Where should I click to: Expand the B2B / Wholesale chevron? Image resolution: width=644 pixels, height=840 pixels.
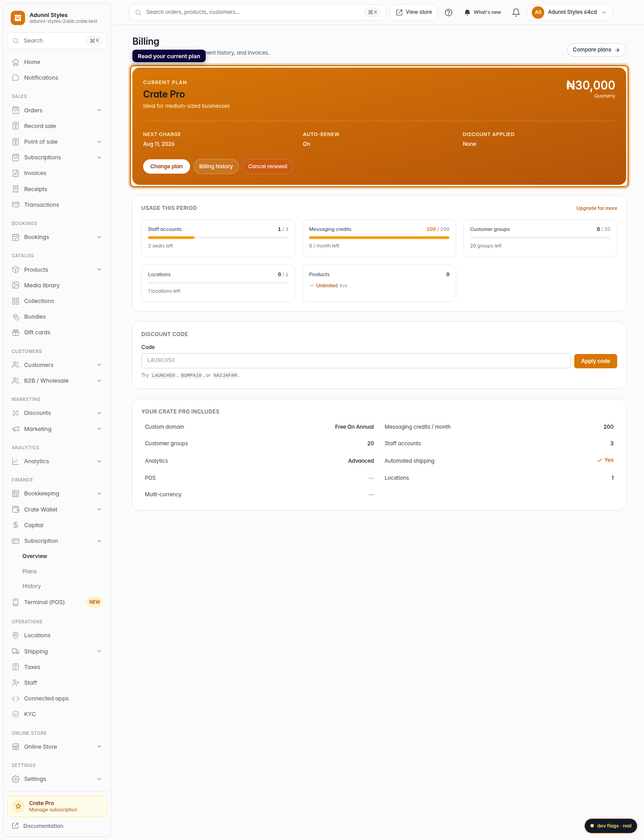pos(99,381)
